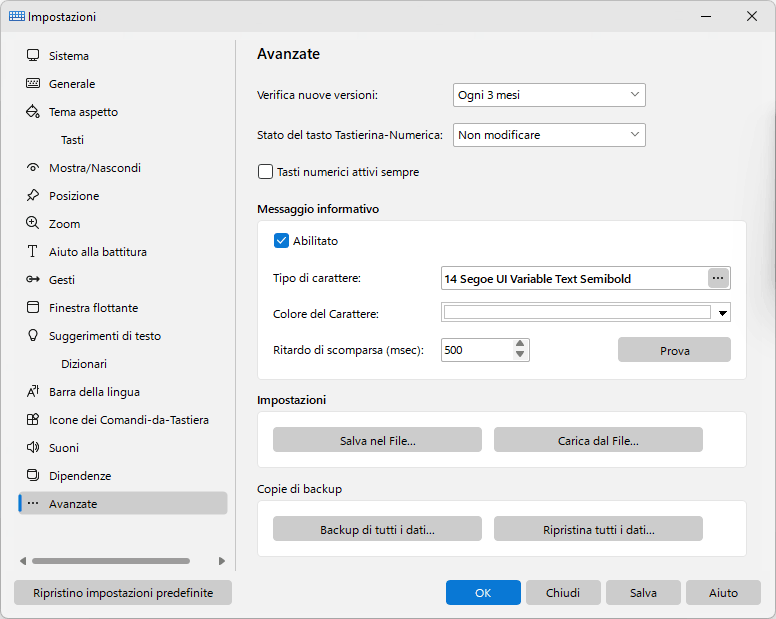Click the keyboard app icon in title bar
This screenshot has height=619, width=776.
coord(17,16)
